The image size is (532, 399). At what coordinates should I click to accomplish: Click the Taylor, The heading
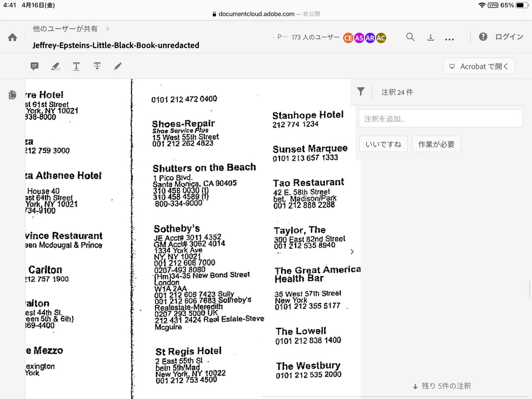coord(300,230)
